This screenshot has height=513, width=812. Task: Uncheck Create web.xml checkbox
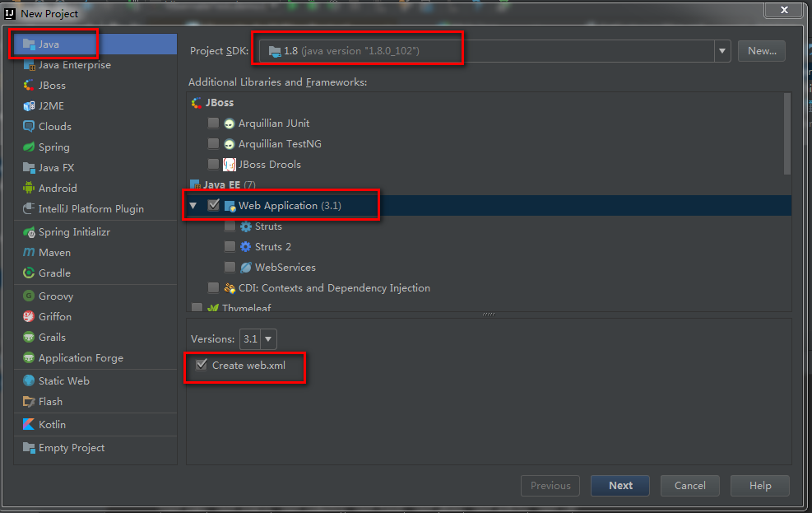(x=202, y=365)
